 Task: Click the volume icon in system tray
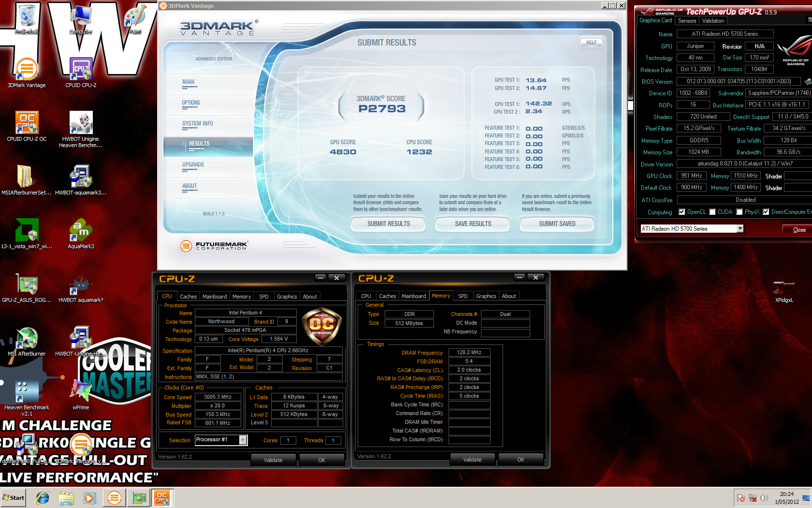(764, 498)
